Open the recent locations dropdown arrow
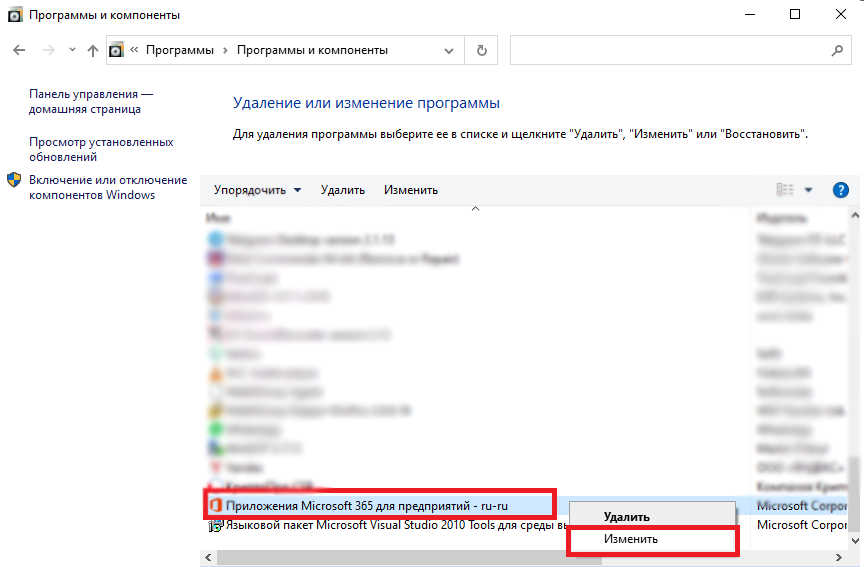864x567 pixels. [x=71, y=50]
